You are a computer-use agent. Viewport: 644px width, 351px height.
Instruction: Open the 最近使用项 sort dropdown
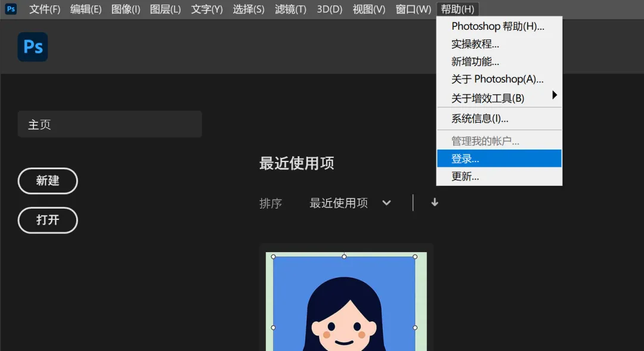tap(350, 203)
